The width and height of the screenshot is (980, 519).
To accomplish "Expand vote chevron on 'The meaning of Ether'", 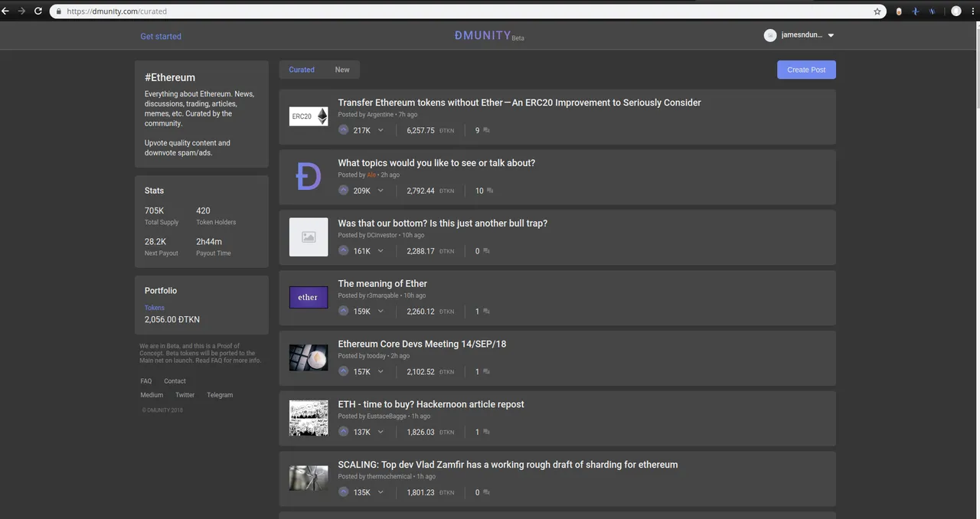I will click(x=381, y=312).
